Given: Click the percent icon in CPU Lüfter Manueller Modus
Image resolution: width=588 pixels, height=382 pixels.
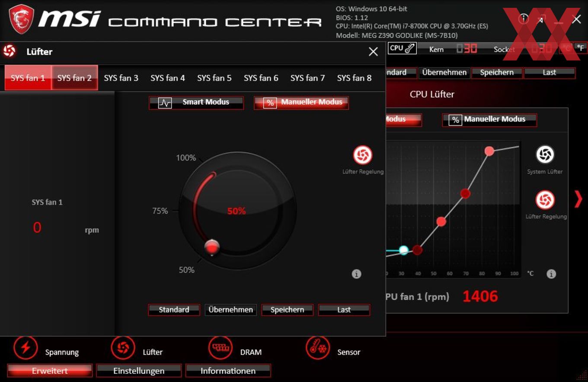Looking at the screenshot, I should (x=456, y=120).
